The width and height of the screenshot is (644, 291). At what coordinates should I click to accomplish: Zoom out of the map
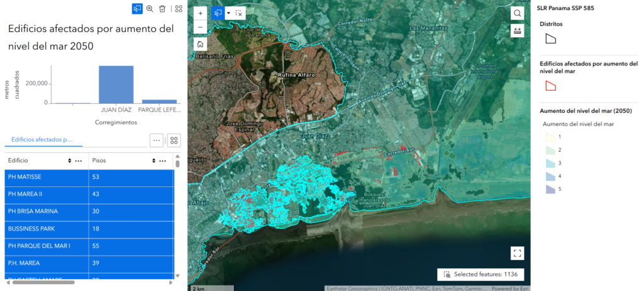(200, 27)
